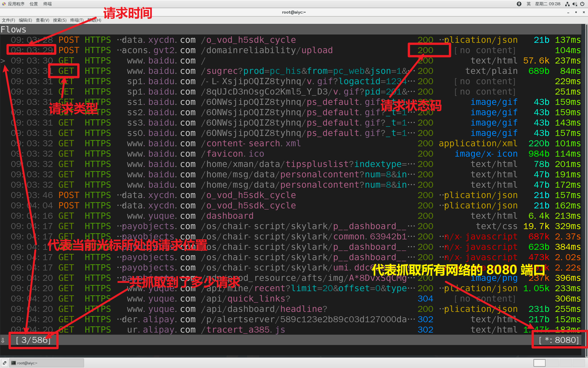Click the 57.6k size value
Screen dimensions: 588x368
[536, 60]
